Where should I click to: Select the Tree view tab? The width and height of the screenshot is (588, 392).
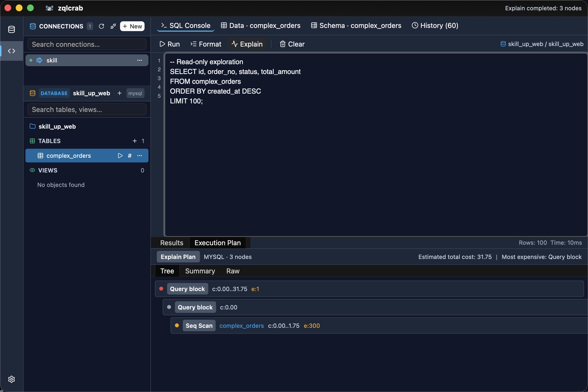[167, 271]
